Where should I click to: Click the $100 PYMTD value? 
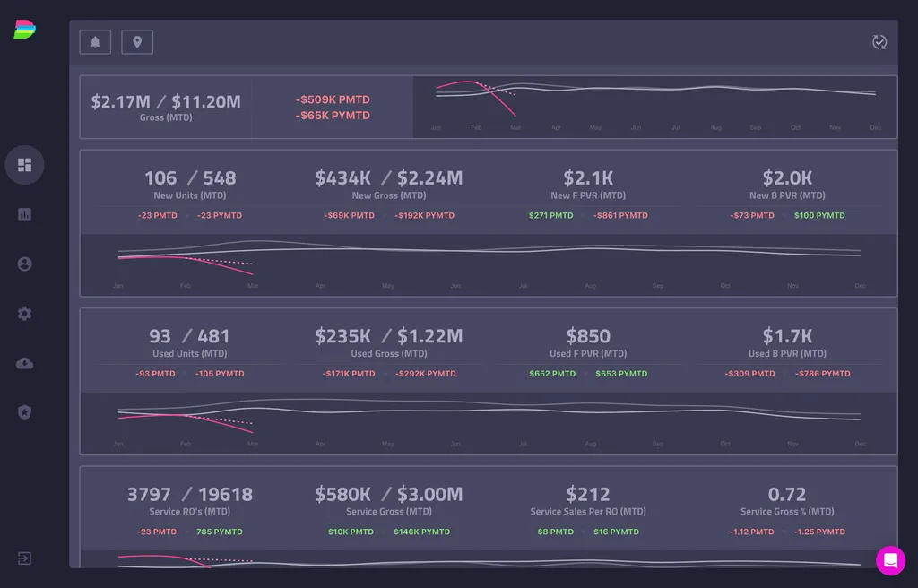[819, 215]
